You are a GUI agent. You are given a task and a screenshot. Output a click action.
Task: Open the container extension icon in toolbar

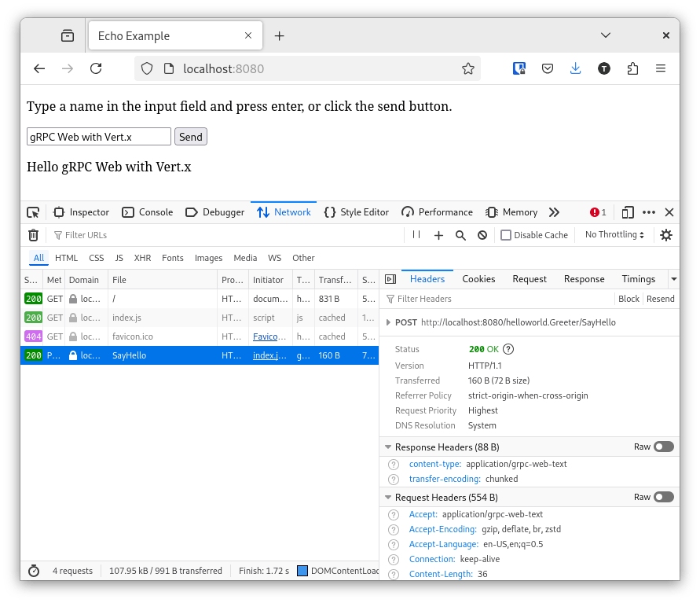519,68
